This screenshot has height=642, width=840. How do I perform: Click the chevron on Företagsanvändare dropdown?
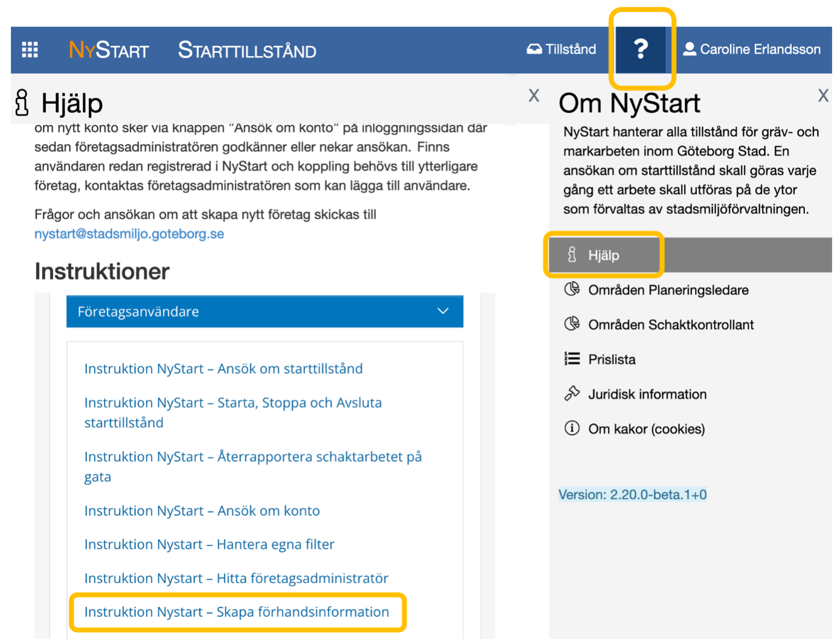pyautogui.click(x=443, y=311)
